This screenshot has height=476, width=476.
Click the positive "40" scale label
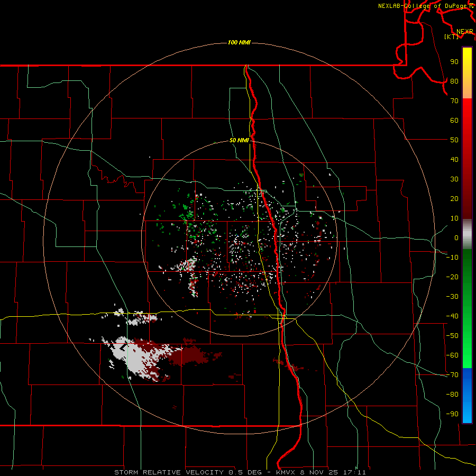(x=454, y=159)
